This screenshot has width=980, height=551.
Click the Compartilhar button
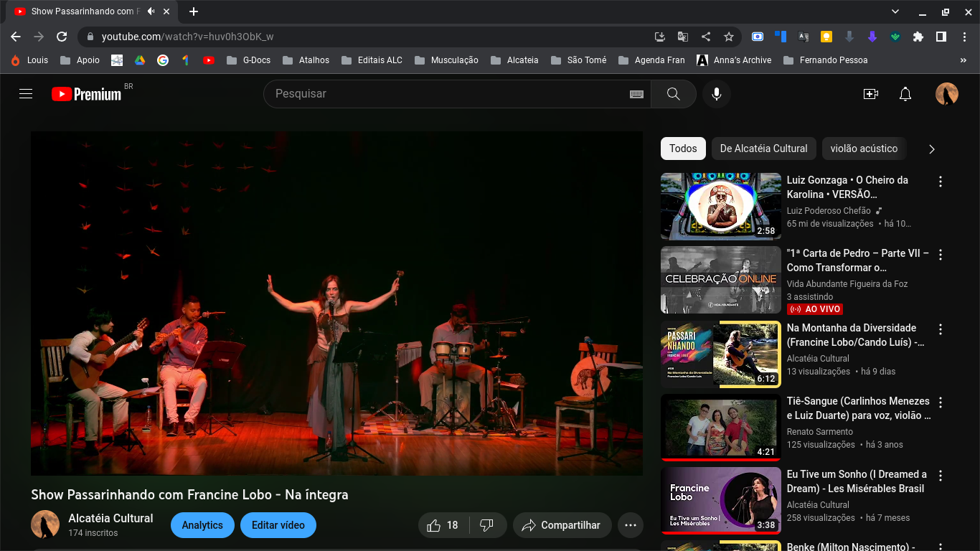coord(562,525)
